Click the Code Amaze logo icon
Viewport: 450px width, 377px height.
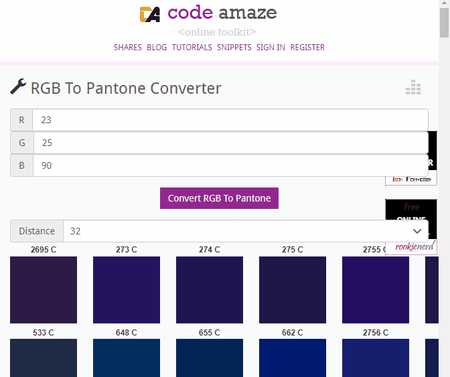pos(150,14)
